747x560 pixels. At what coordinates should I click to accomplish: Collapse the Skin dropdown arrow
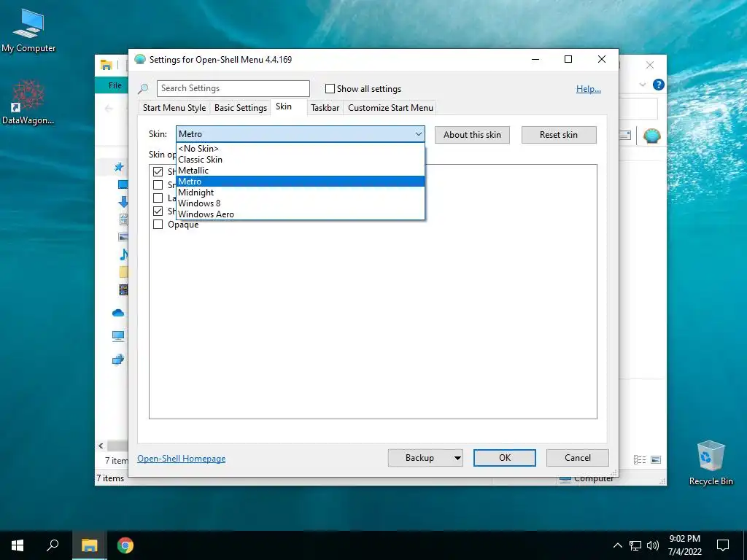418,134
